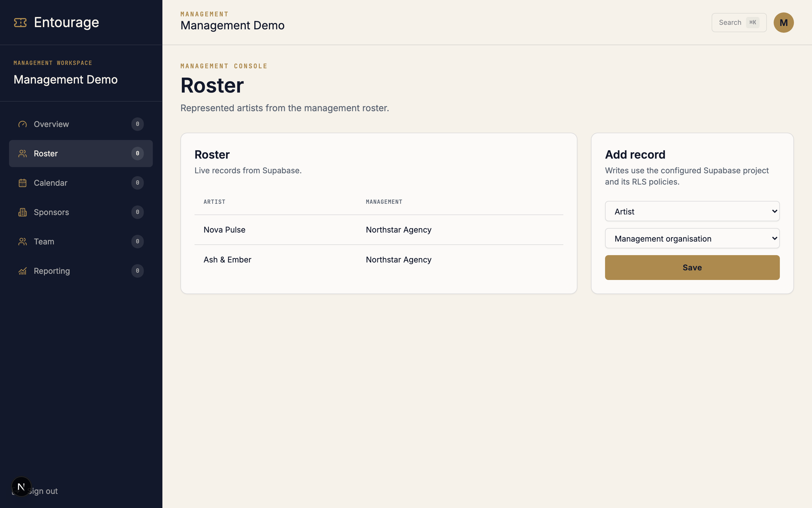This screenshot has width=812, height=508.
Task: Click the Management Demo title in header
Action: click(x=232, y=25)
